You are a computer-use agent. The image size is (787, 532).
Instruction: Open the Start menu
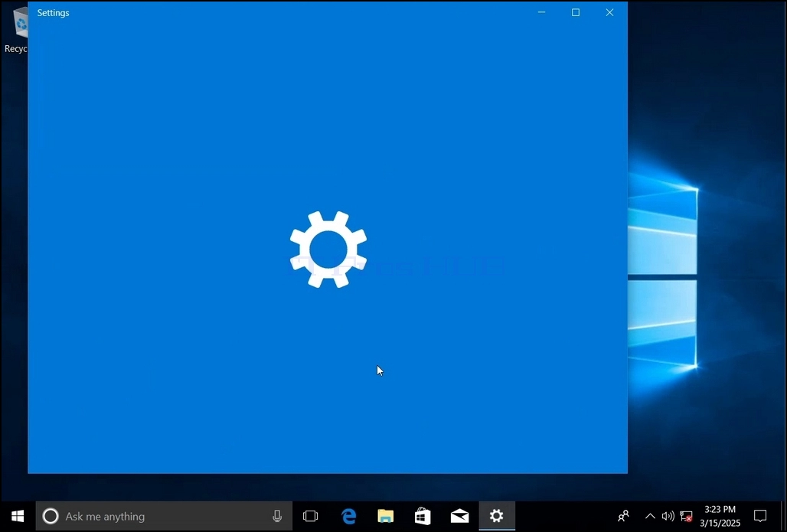click(x=18, y=516)
